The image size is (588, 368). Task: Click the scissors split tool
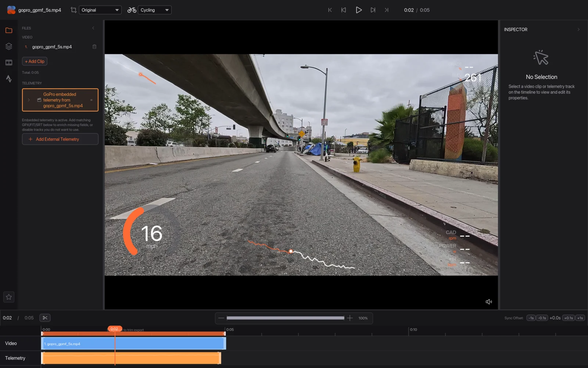[45, 318]
